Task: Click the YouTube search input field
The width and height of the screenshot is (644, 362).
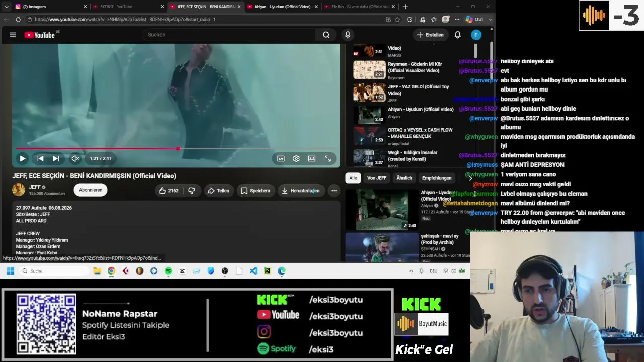Action: (x=229, y=35)
